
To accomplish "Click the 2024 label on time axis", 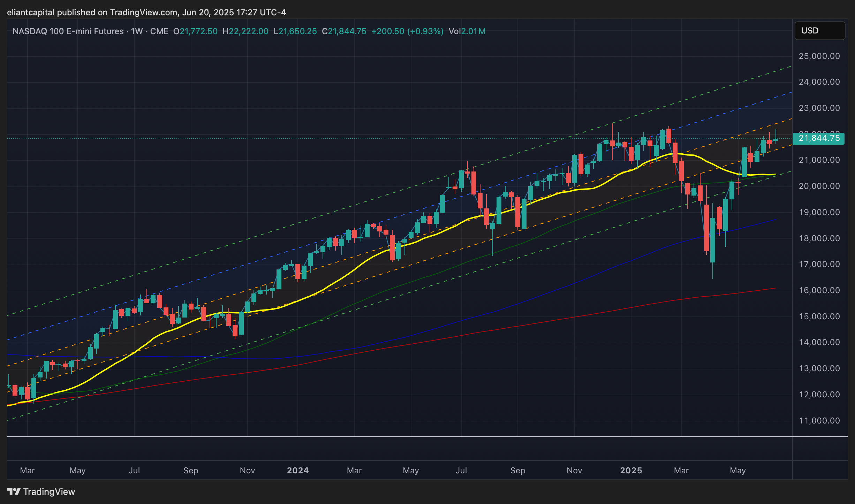I will (297, 471).
